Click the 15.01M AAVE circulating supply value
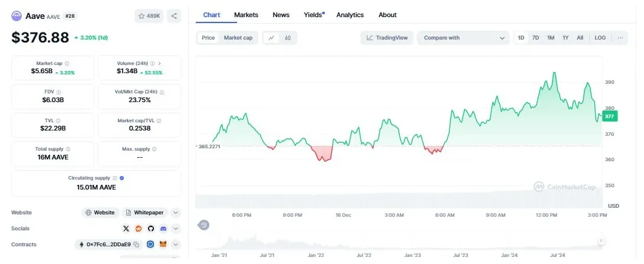 click(96, 187)
